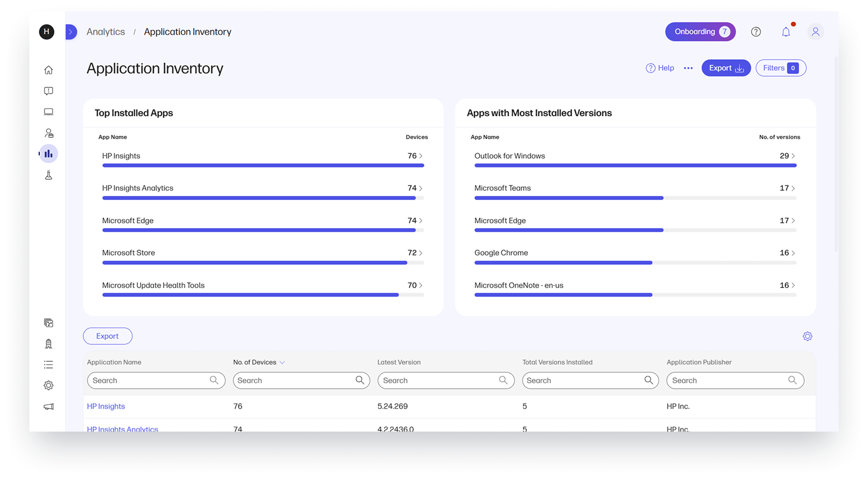Sort by No. of Devices column
The image size is (868, 479).
click(259, 362)
